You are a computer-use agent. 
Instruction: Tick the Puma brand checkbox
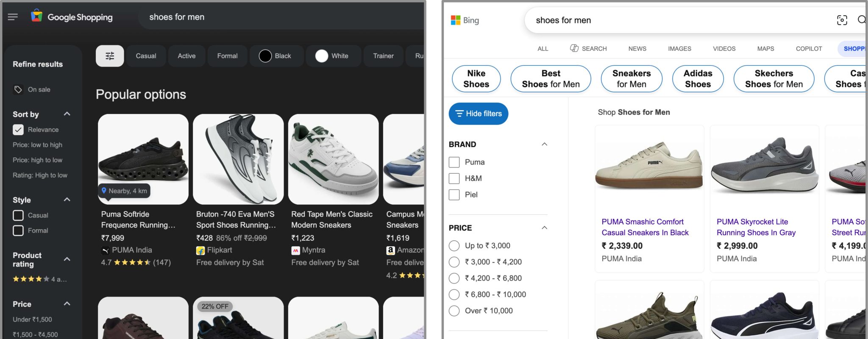454,162
